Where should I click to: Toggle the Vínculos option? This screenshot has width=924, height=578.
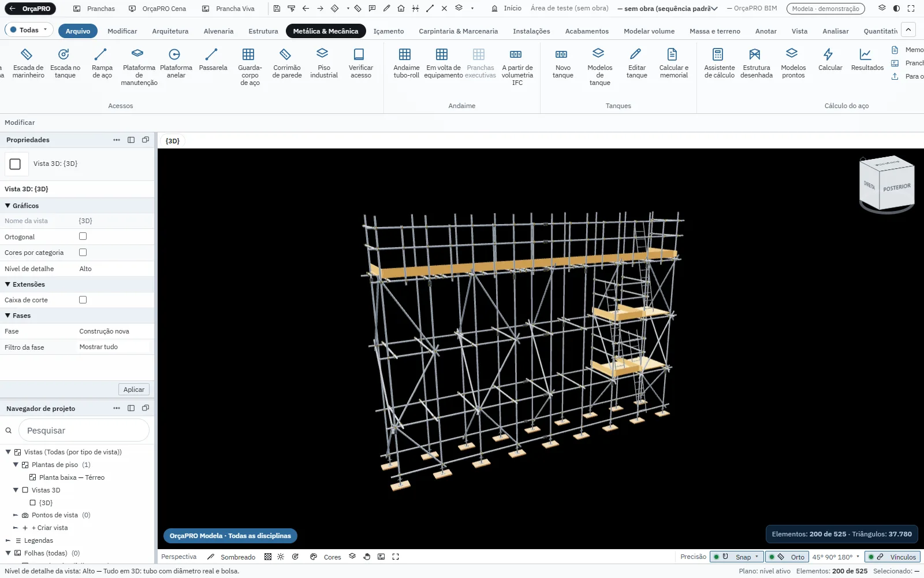[892, 557]
